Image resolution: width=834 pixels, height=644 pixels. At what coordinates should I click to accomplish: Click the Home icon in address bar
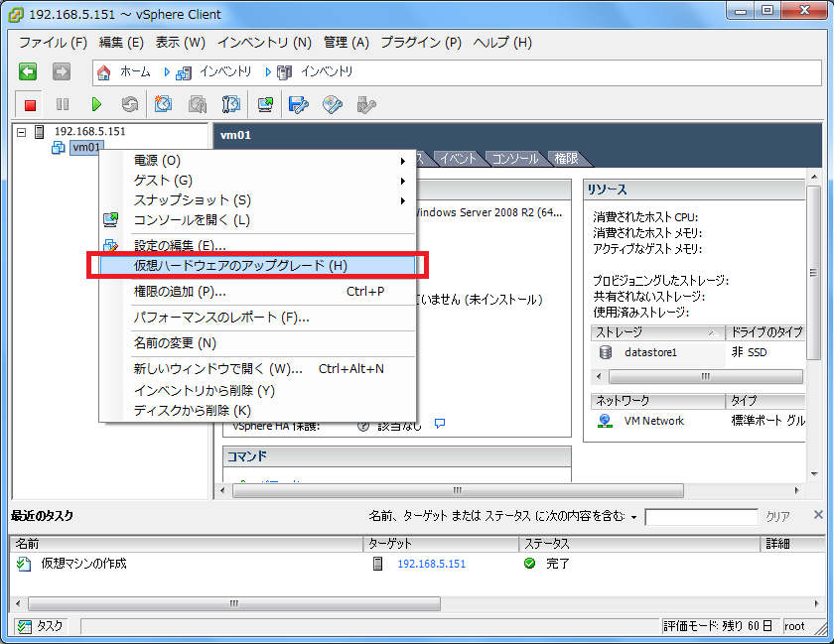(104, 72)
